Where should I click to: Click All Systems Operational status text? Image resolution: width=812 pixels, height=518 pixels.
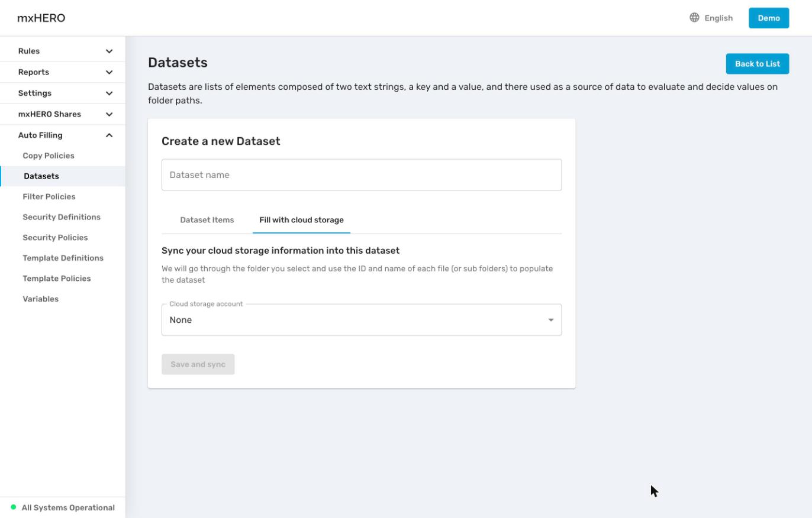[x=68, y=507]
